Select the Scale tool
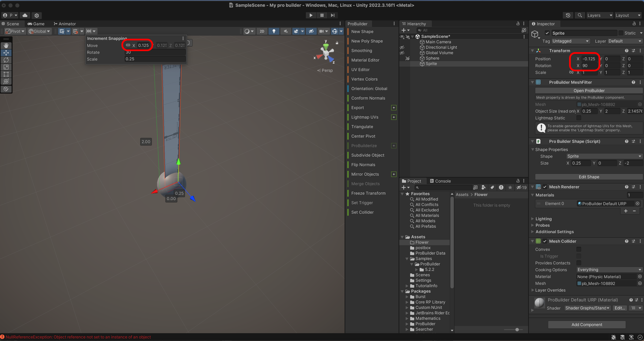 click(6, 67)
